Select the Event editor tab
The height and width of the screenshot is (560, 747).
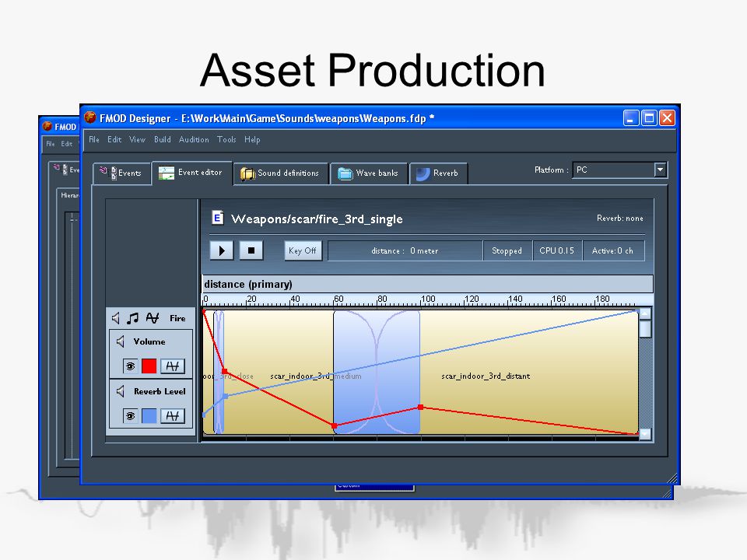(192, 173)
